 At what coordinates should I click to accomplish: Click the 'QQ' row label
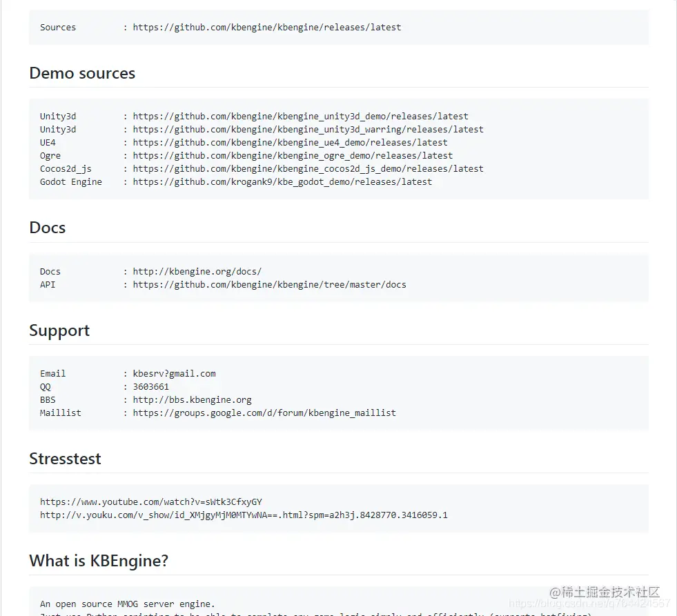pyautogui.click(x=46, y=387)
